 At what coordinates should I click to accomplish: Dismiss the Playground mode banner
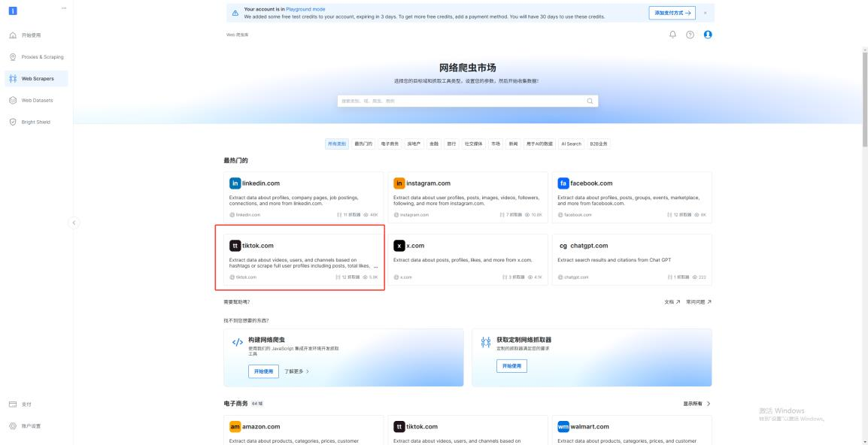pyautogui.click(x=705, y=13)
